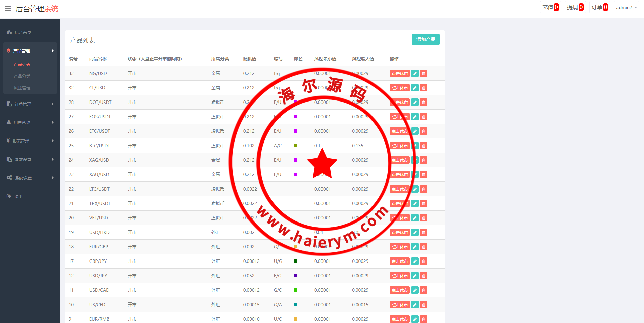Click 退出 to log out

pyautogui.click(x=18, y=196)
